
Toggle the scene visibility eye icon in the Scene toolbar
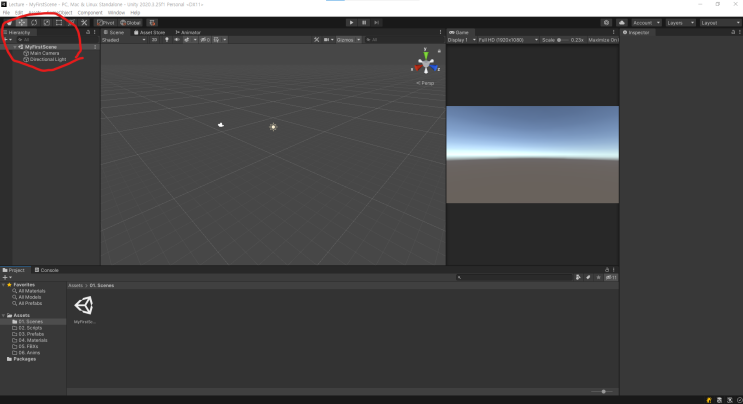coord(177,40)
